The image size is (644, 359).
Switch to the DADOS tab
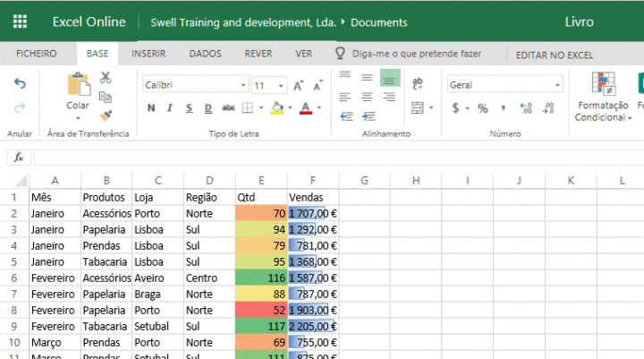pos(205,54)
